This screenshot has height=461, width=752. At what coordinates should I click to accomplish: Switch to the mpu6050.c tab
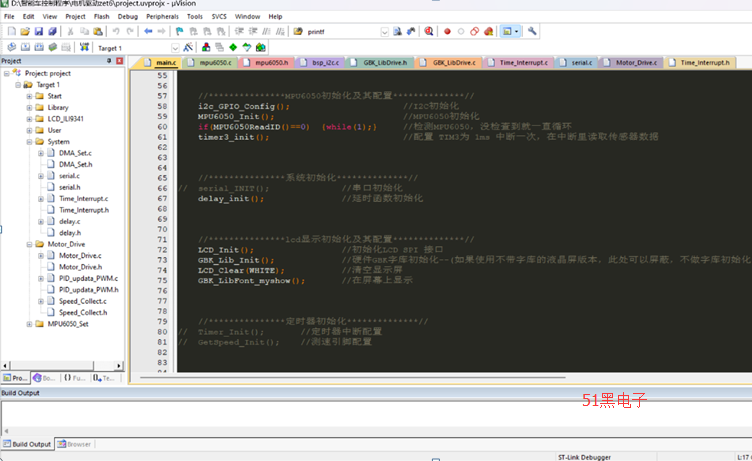[x=211, y=63]
